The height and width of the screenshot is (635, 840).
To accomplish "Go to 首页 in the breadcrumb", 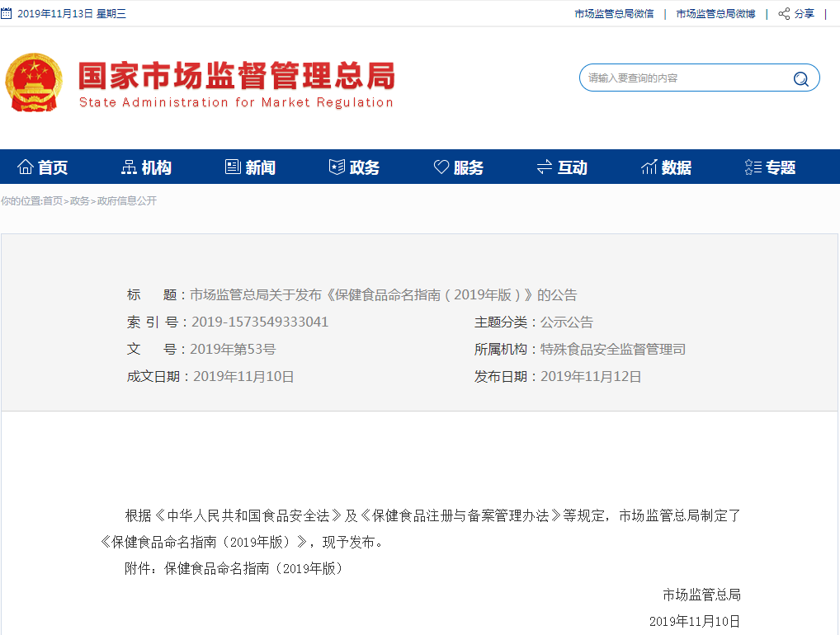I will pyautogui.click(x=53, y=200).
